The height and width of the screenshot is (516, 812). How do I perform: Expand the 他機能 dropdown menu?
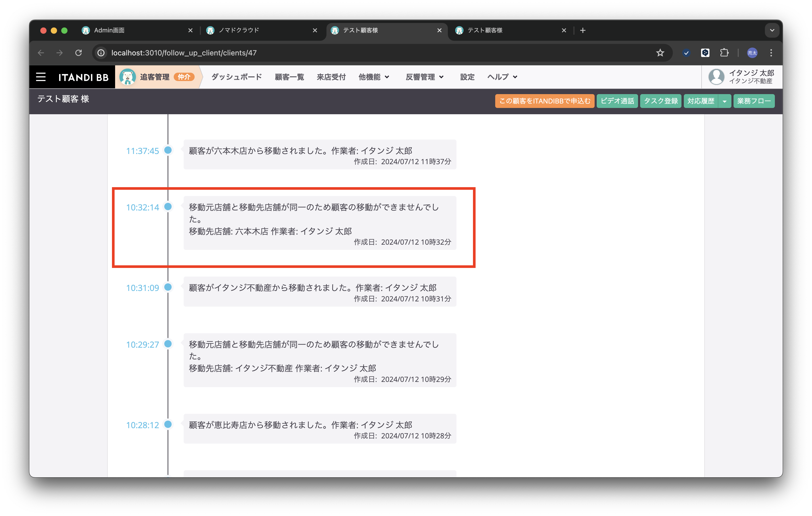374,77
